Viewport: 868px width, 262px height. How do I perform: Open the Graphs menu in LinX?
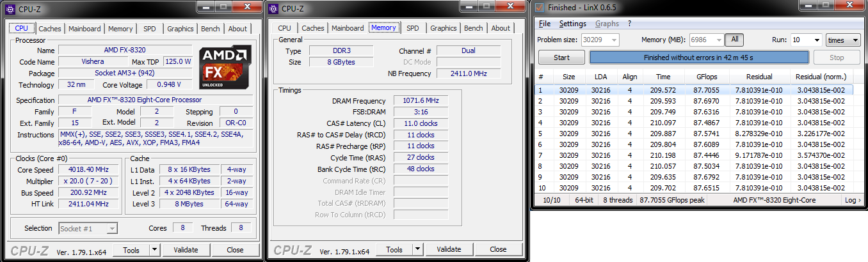[607, 24]
